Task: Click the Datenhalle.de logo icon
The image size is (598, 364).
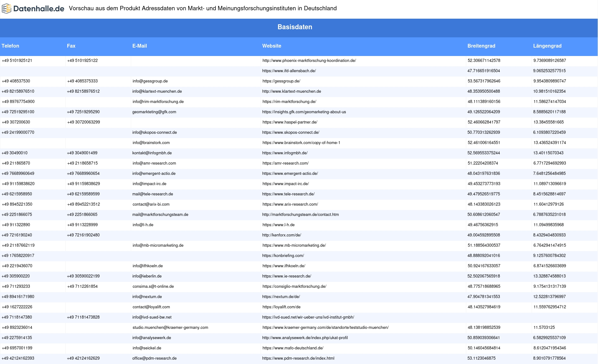Action: [x=6, y=8]
